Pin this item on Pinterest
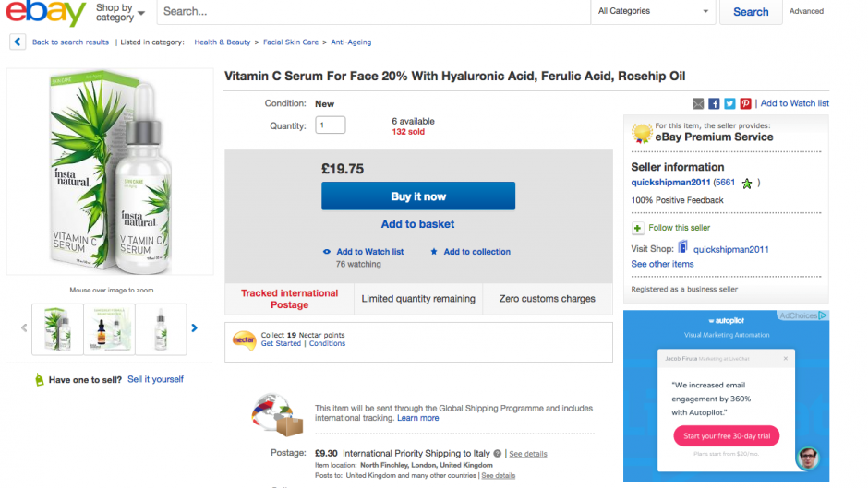Viewport: 868px width, 488px height. click(745, 103)
